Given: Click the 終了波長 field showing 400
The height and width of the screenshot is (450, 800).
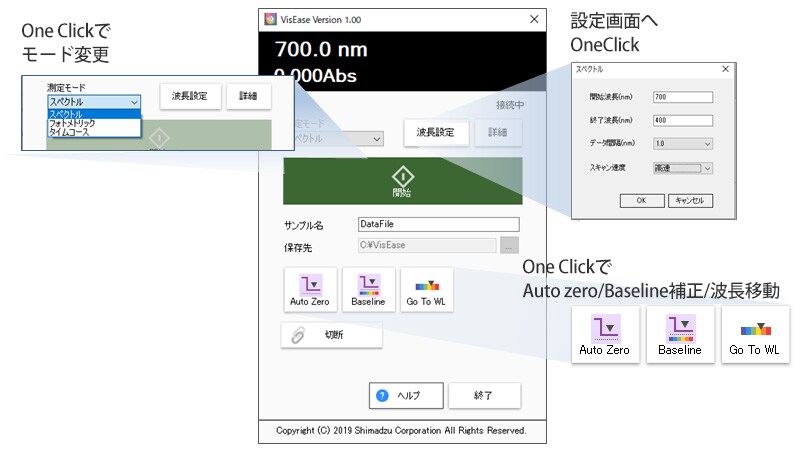Looking at the screenshot, I should pos(683,120).
